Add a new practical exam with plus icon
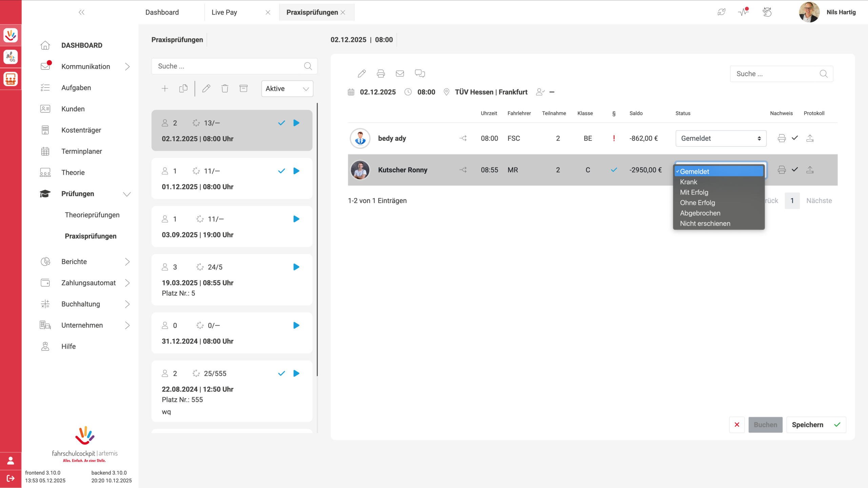 [x=165, y=88]
